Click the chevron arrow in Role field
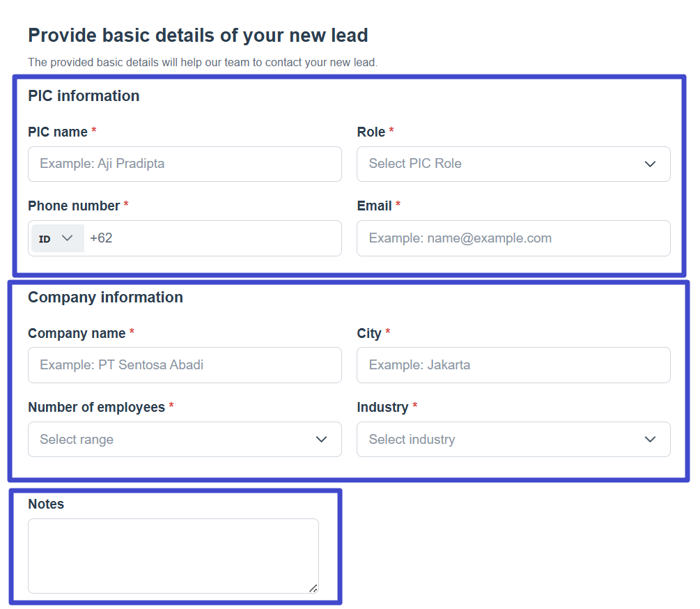Screen dimensions: 700x609 point(650,164)
